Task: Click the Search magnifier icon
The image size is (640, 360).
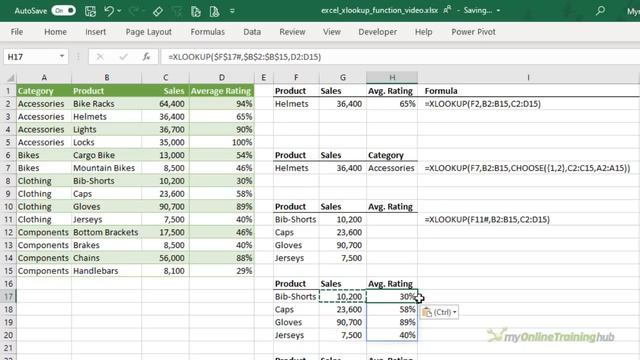Action: point(600,11)
